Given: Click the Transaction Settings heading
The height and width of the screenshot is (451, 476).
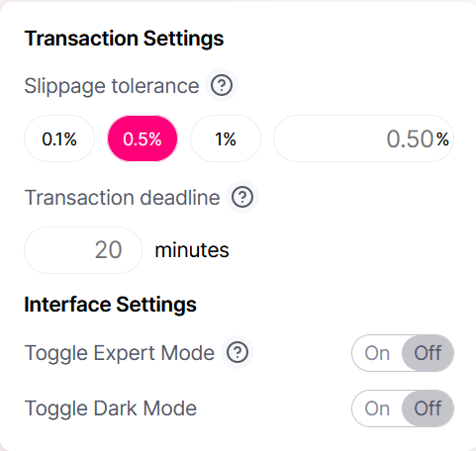Looking at the screenshot, I should (x=124, y=39).
